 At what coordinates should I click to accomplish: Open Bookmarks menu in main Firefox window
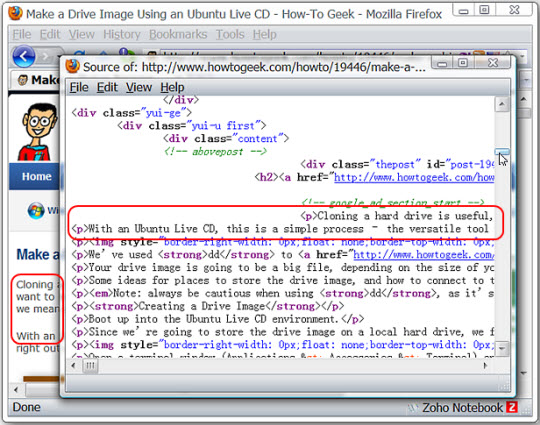(x=178, y=34)
